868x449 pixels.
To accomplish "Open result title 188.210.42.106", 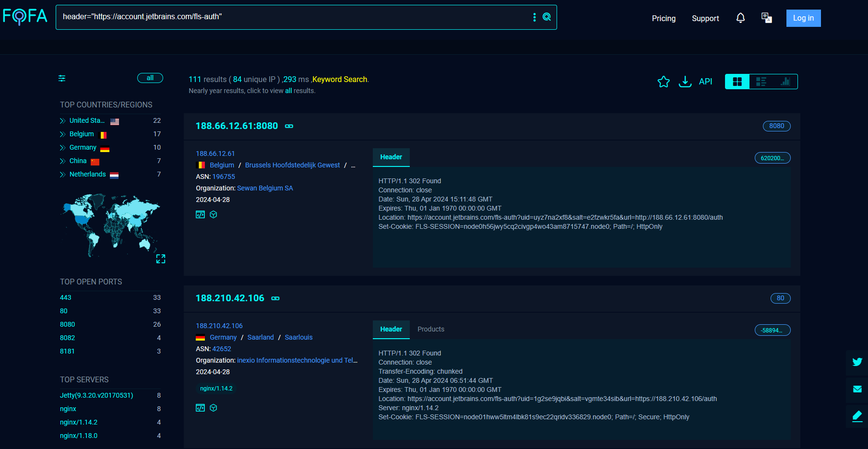I will 230,298.
